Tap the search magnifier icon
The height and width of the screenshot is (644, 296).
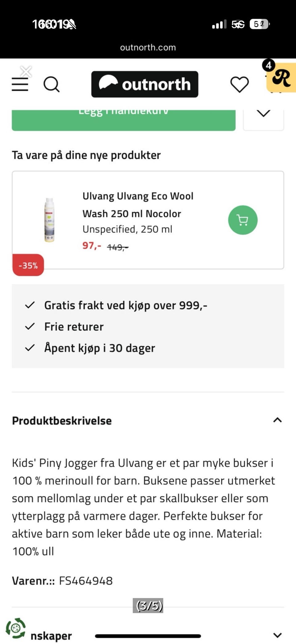coord(51,84)
